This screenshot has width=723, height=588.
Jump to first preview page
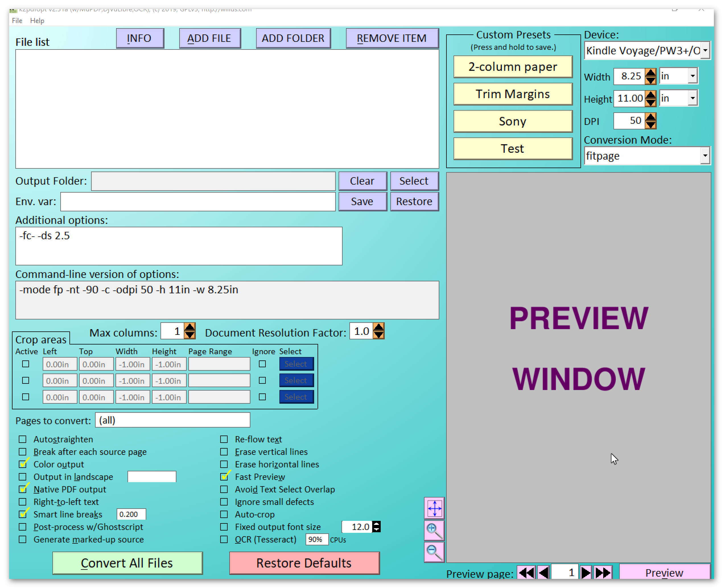coord(526,573)
